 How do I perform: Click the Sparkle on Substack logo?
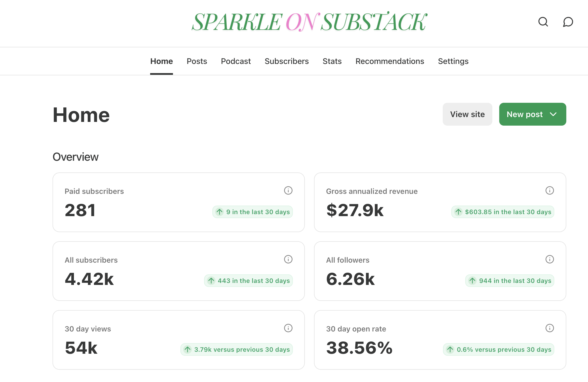click(309, 22)
